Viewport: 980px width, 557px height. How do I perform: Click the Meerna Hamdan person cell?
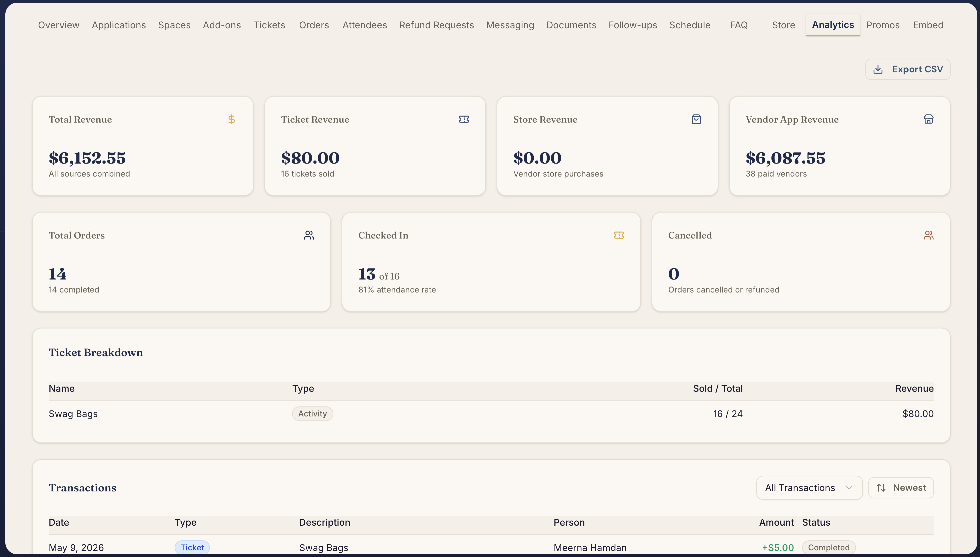pos(590,548)
